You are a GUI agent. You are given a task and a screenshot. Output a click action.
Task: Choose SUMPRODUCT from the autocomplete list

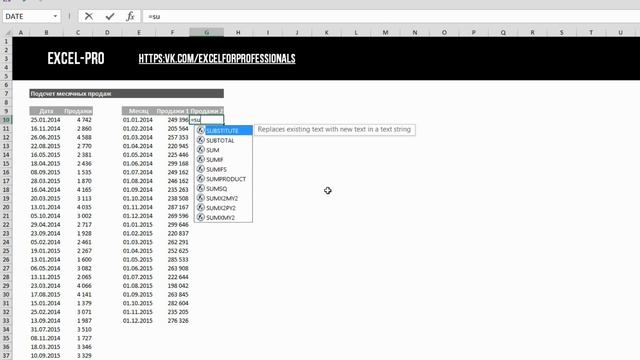pos(223,179)
